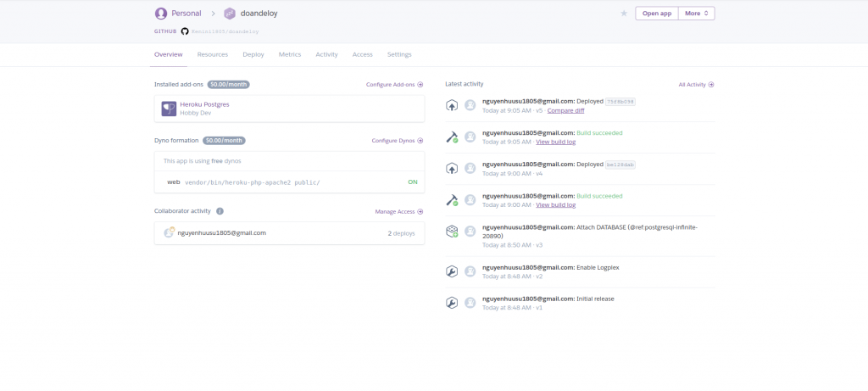
Task: Click the web dyno row
Action: click(289, 182)
